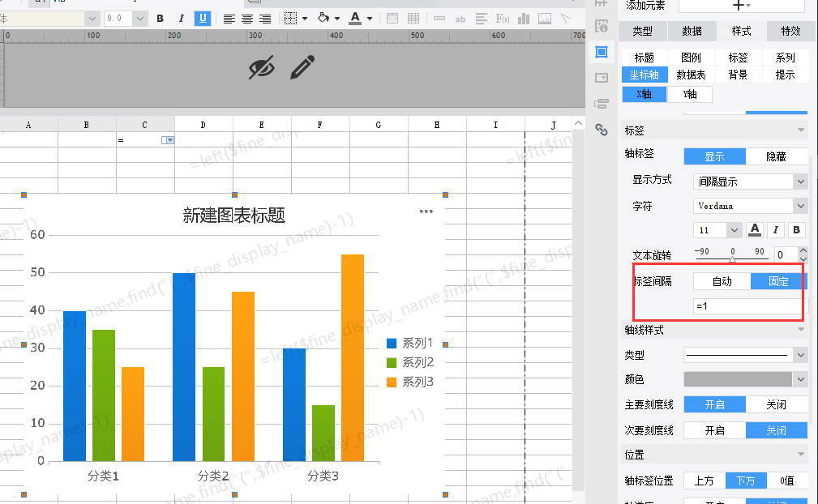Turn major tick marks 关闭

[x=777, y=404]
